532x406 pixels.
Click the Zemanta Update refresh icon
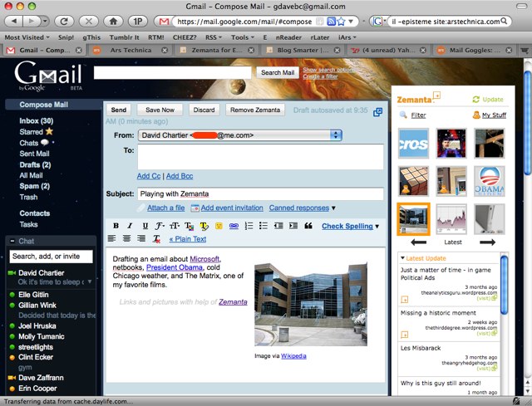coord(476,100)
